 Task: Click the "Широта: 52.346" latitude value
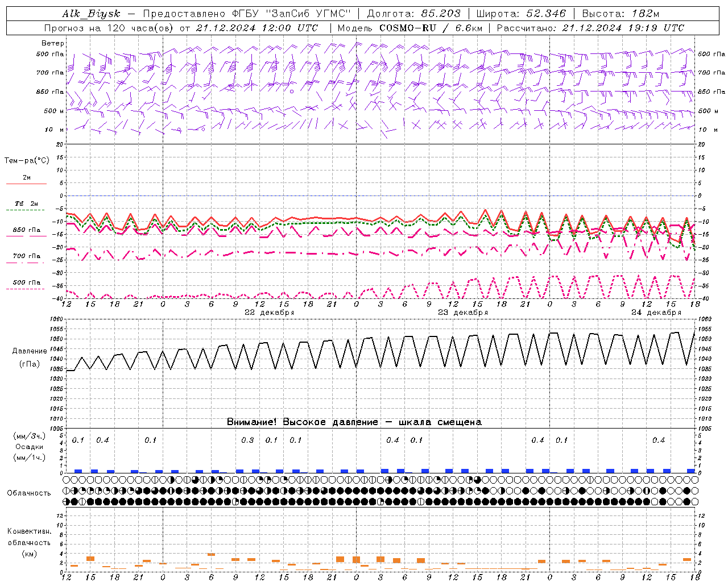tap(521, 14)
